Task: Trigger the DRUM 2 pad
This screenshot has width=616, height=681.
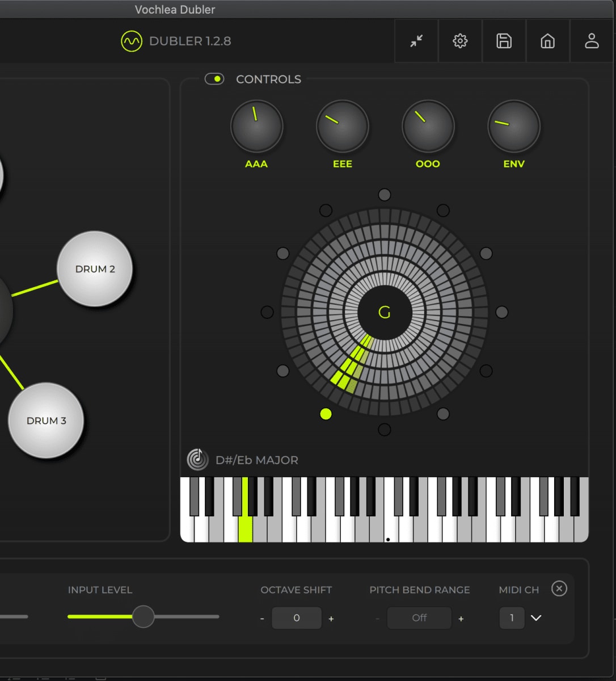Action: [95, 269]
